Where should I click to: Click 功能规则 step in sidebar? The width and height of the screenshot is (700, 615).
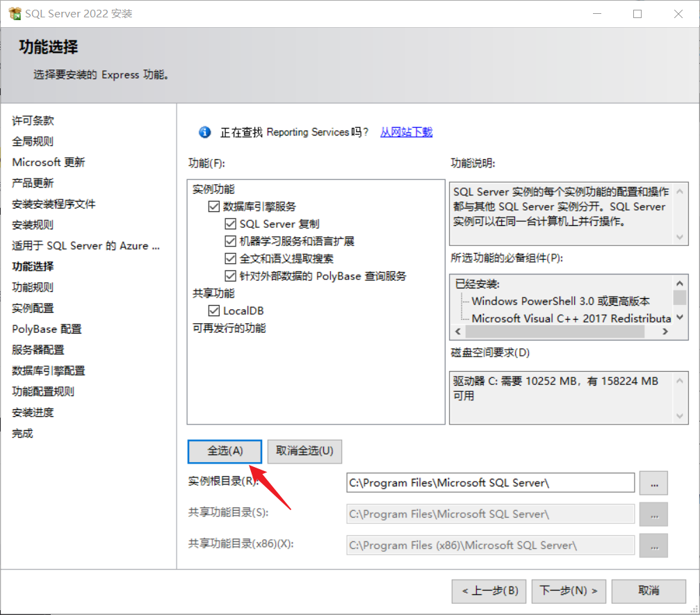click(33, 288)
